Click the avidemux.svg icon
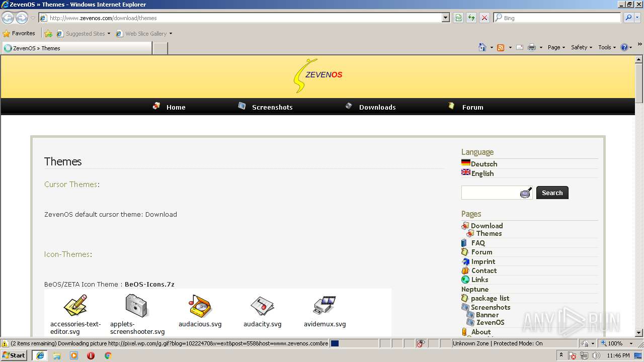Viewport: 644px width, 362px height. tap(325, 305)
